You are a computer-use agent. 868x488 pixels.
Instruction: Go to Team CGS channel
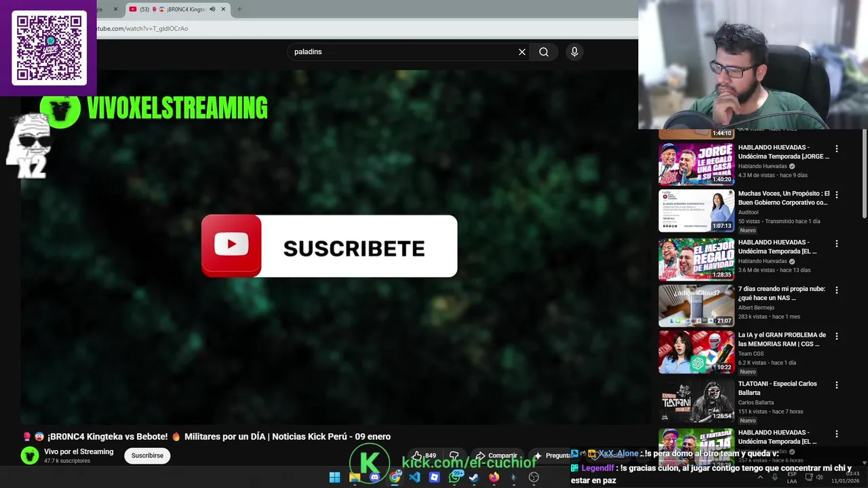click(x=751, y=354)
